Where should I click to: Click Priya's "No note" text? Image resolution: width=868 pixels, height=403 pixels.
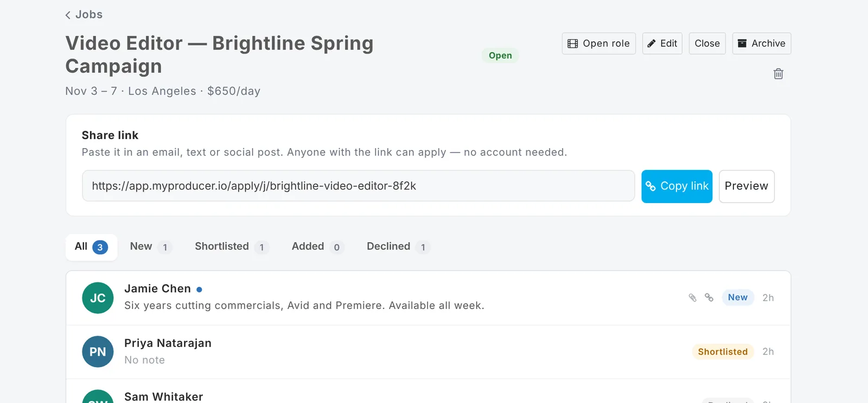pos(144,360)
